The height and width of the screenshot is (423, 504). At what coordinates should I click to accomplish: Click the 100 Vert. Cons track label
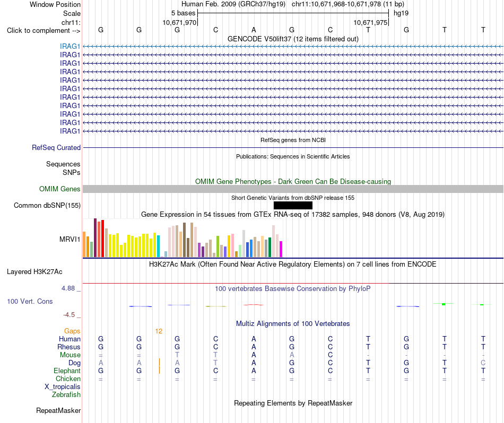point(30,301)
